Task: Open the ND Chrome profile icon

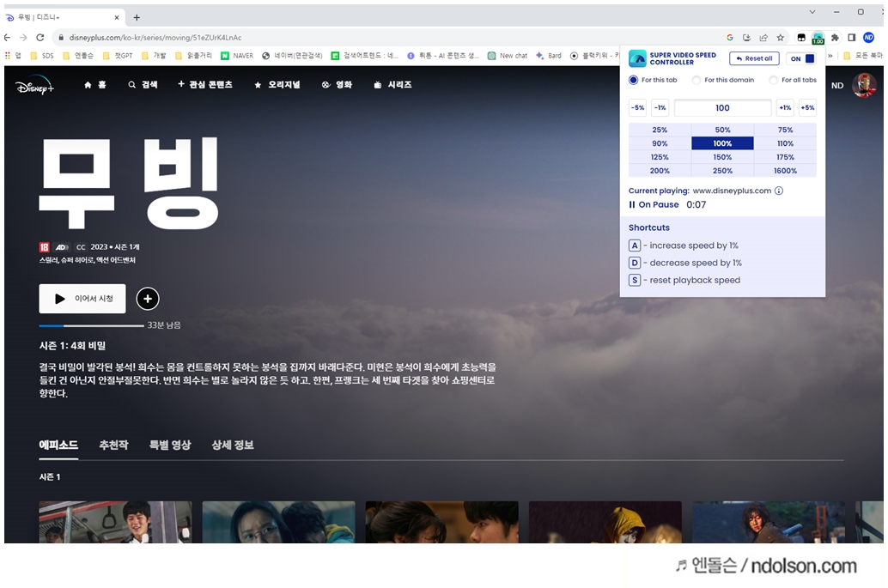Action: tap(869, 38)
